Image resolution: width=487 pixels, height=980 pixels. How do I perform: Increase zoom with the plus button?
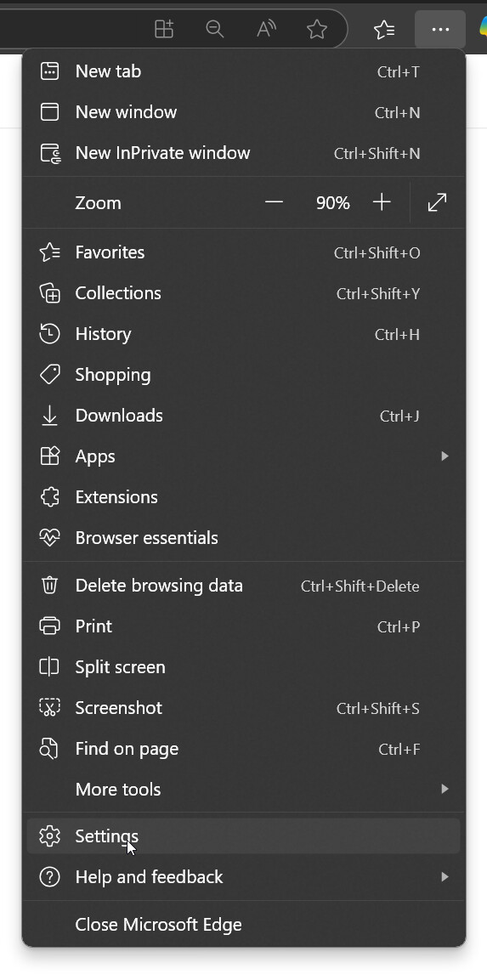pos(382,202)
